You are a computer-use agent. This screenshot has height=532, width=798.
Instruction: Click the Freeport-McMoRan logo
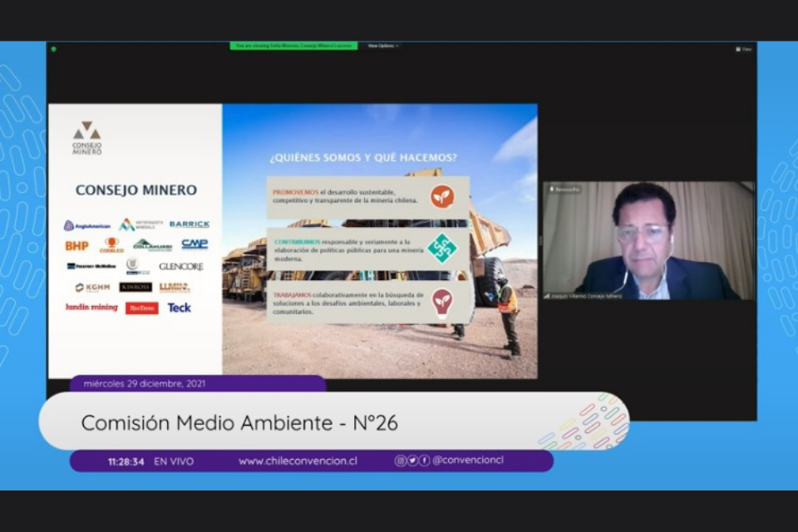[91, 266]
